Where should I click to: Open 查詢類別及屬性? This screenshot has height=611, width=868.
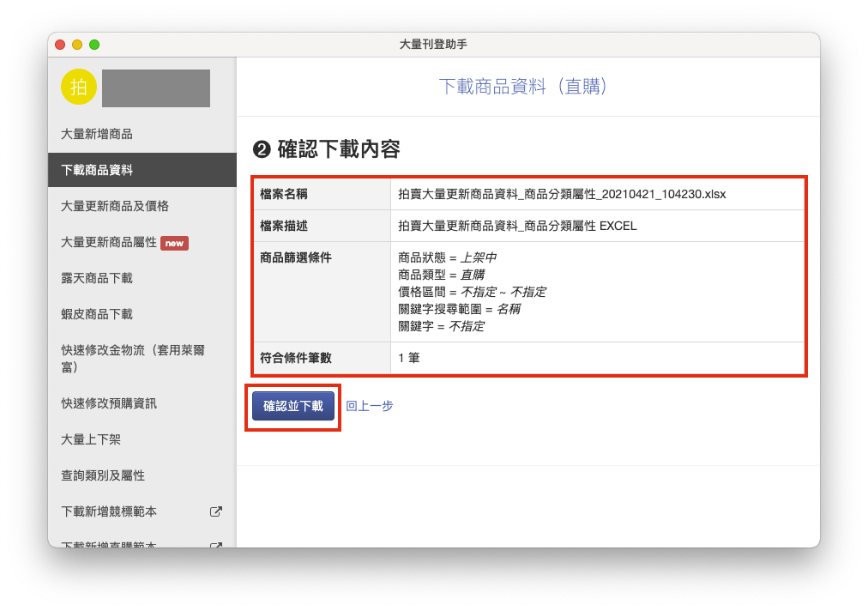103,475
